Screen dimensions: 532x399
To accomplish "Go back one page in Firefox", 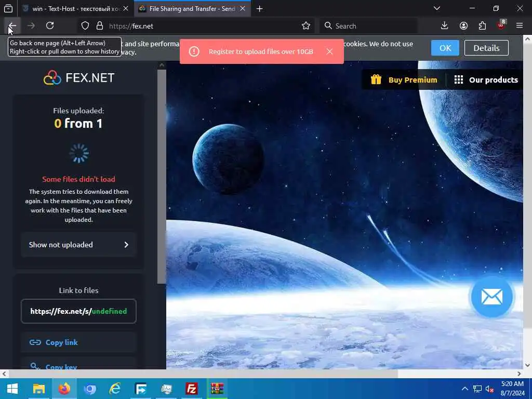I will click(12, 26).
